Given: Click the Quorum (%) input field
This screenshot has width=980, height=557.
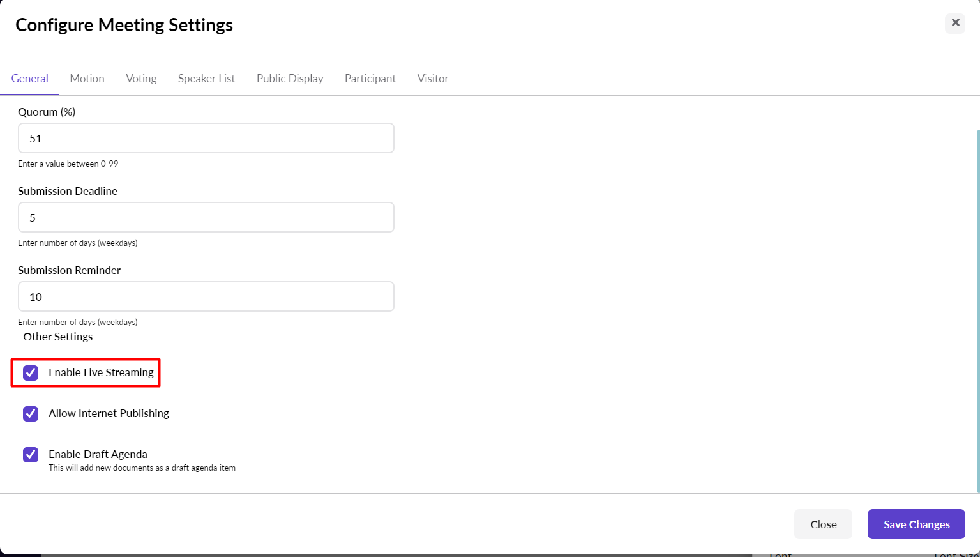Looking at the screenshot, I should coord(206,139).
